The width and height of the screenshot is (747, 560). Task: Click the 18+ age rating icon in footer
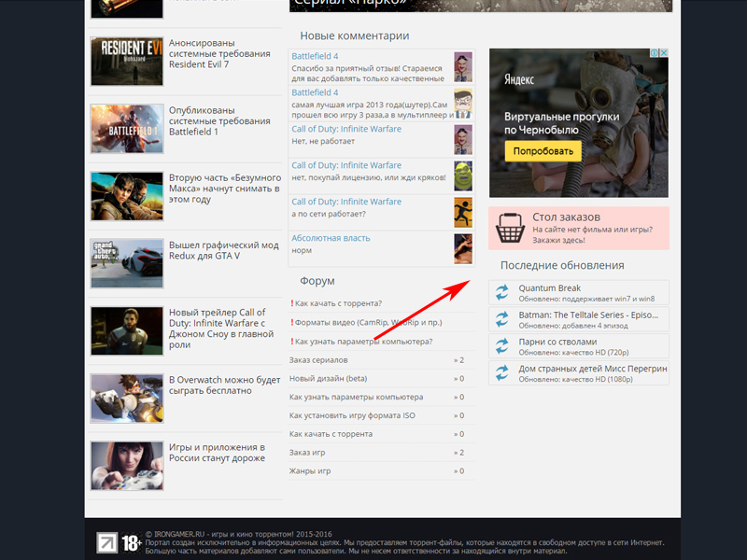tap(132, 542)
